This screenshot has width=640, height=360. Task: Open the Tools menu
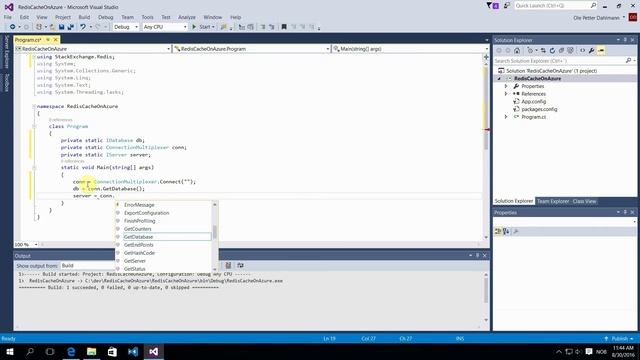point(147,17)
